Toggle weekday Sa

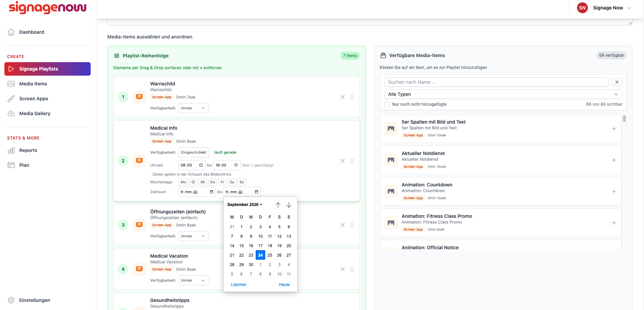(232, 182)
